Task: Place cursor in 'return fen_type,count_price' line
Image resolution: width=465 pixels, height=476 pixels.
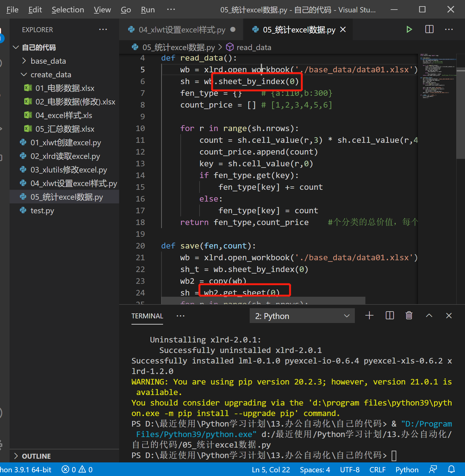Action: 244,222
